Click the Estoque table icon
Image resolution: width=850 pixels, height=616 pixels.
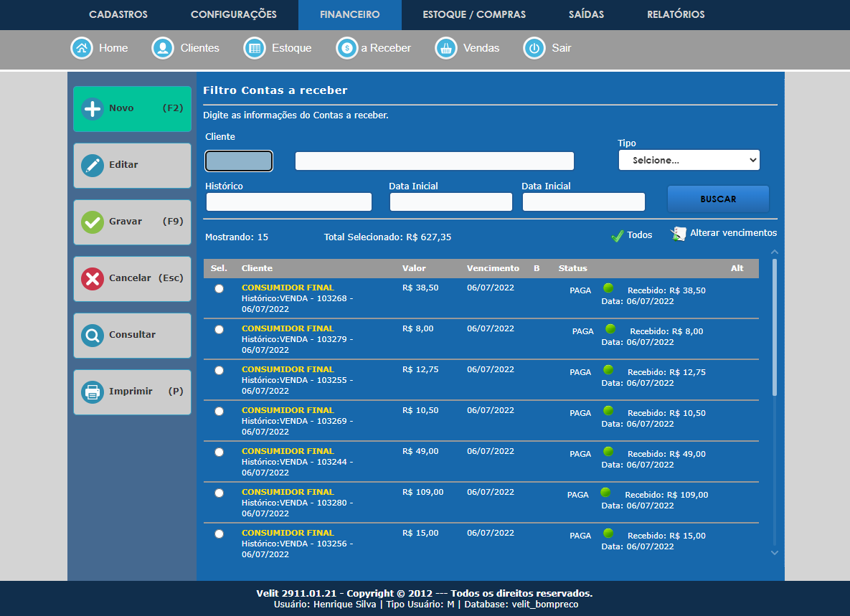coord(255,48)
